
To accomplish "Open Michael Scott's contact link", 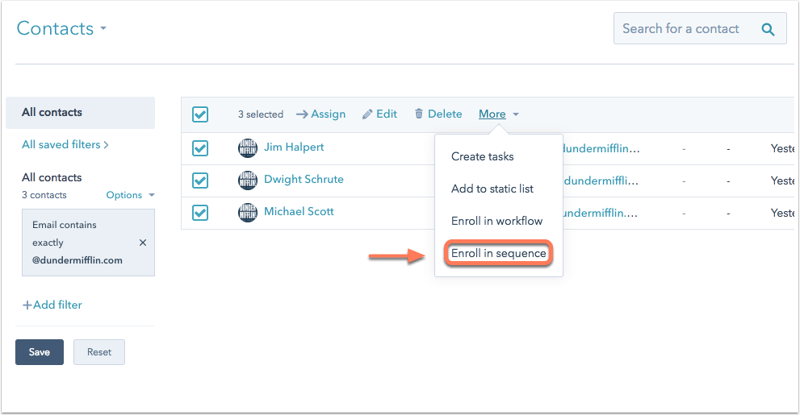I will (x=298, y=211).
